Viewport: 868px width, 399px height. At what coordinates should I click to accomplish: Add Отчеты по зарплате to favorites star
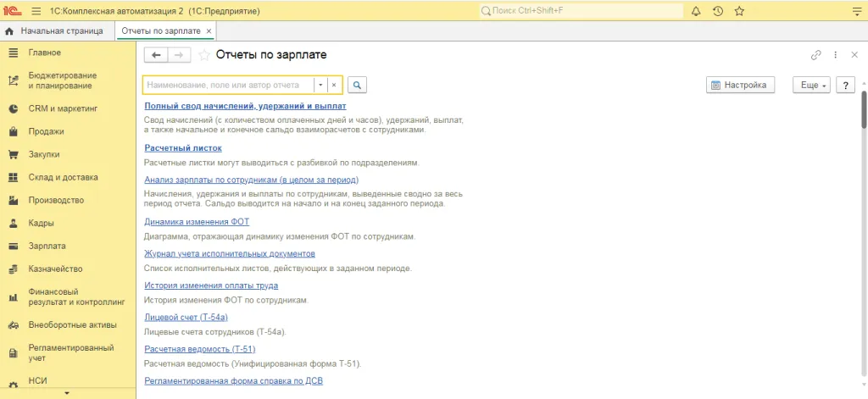[x=204, y=55]
